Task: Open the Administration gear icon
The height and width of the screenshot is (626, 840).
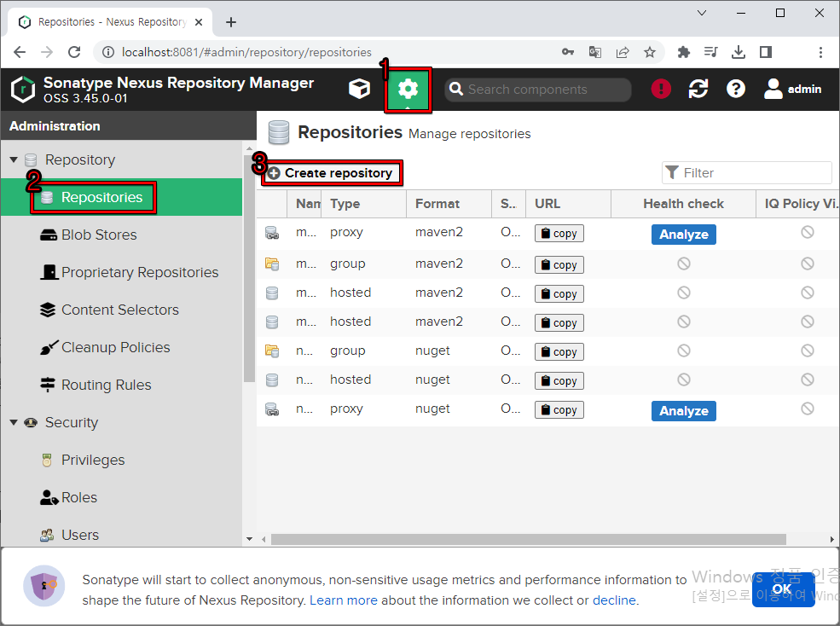Action: [408, 89]
